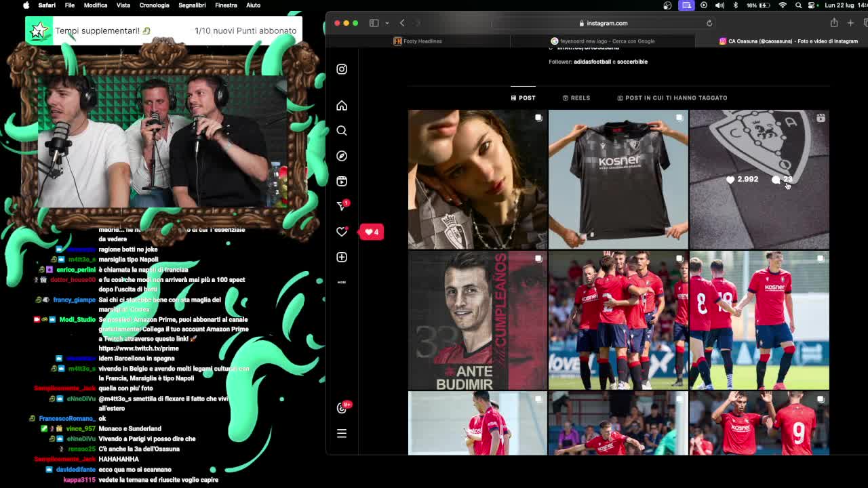Click chat username Modi_Studio
The height and width of the screenshot is (488, 868).
click(x=77, y=320)
